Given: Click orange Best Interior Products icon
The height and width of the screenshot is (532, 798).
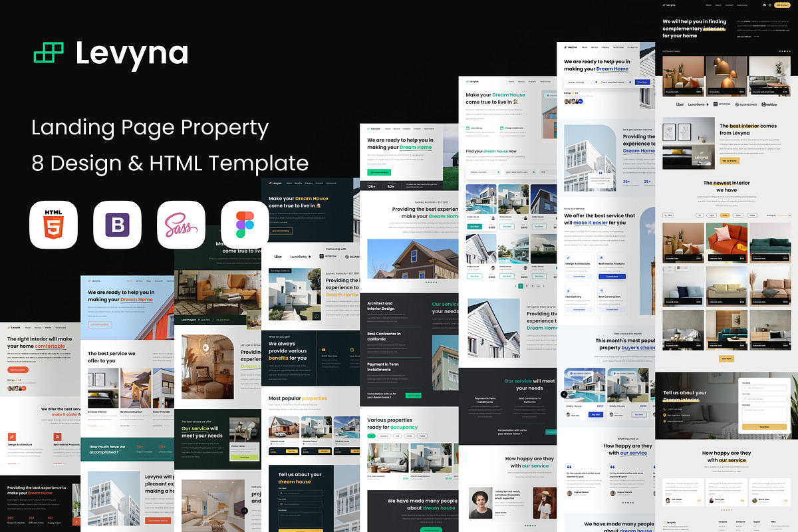Looking at the screenshot, I should tap(57, 436).
